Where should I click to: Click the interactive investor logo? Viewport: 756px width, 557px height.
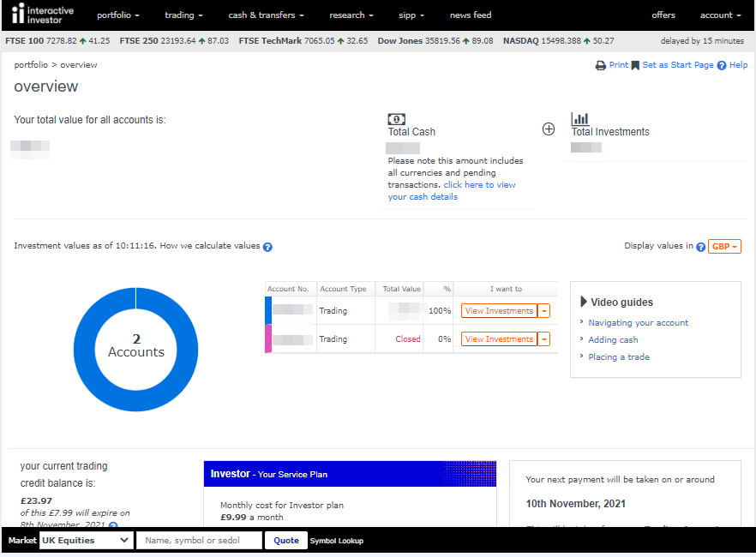coord(43,15)
